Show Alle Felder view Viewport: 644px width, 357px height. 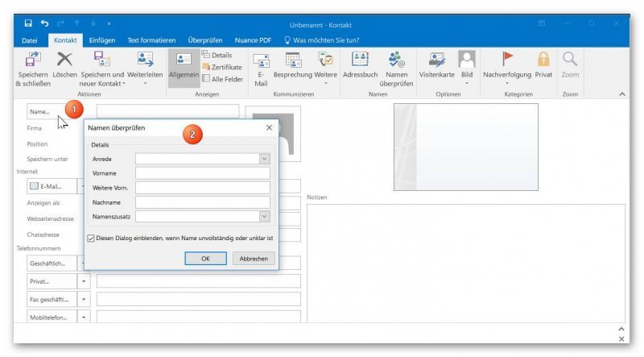click(223, 79)
